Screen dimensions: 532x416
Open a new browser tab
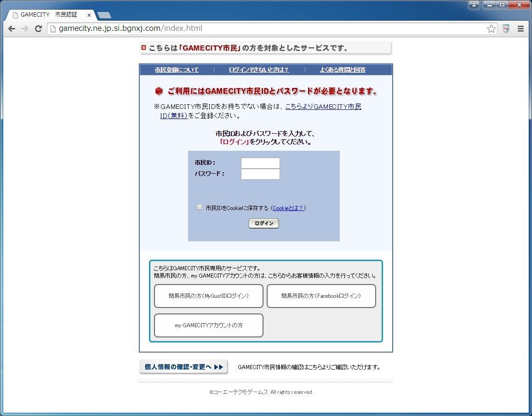(104, 15)
